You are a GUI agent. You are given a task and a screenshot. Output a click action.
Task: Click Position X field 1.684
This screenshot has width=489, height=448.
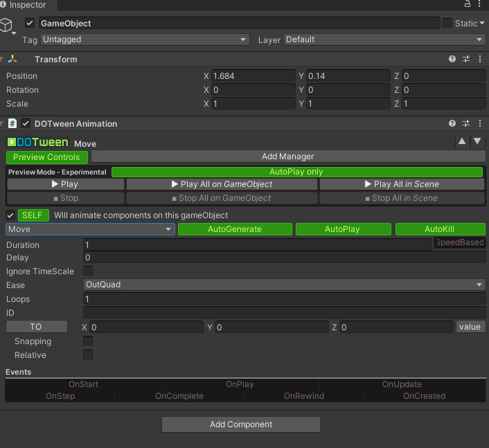254,75
